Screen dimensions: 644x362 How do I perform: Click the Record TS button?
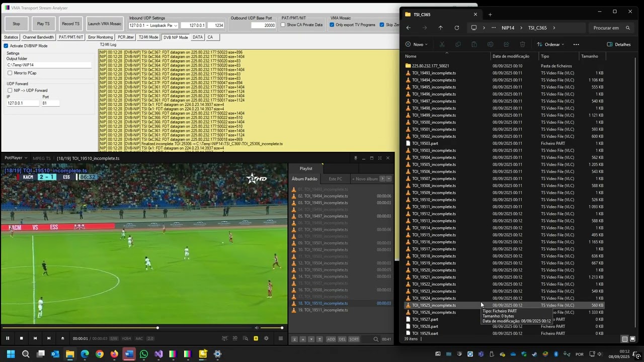(x=70, y=24)
